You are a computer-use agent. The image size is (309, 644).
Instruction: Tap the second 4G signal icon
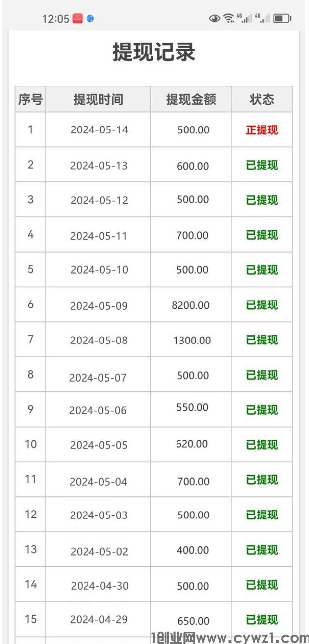(x=262, y=19)
